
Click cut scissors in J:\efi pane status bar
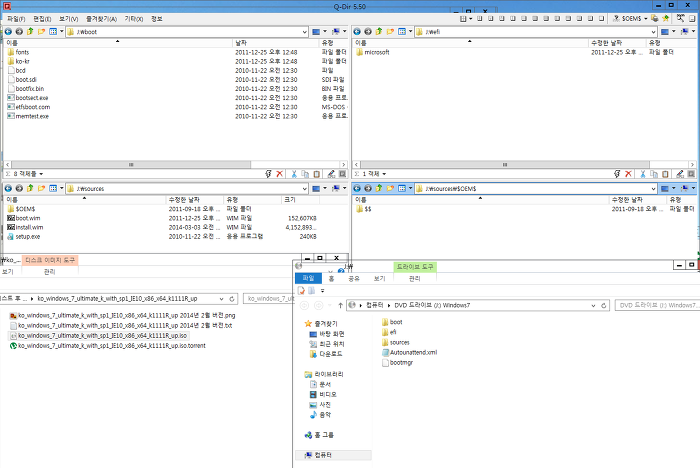click(x=643, y=174)
